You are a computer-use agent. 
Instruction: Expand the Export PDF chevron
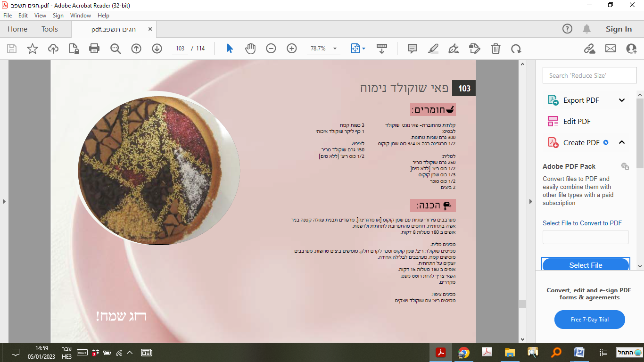[622, 100]
